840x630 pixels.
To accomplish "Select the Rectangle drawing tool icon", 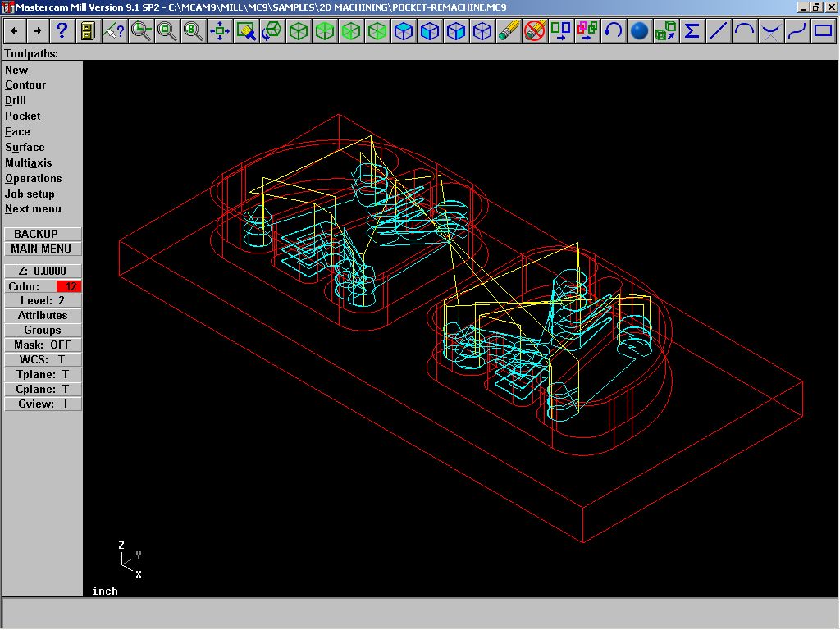I will [824, 31].
